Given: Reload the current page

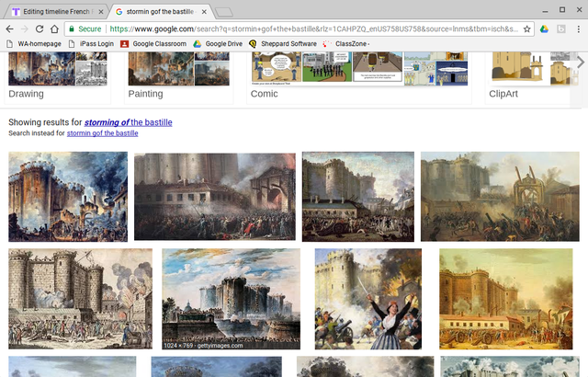Looking at the screenshot, I should coord(40,29).
